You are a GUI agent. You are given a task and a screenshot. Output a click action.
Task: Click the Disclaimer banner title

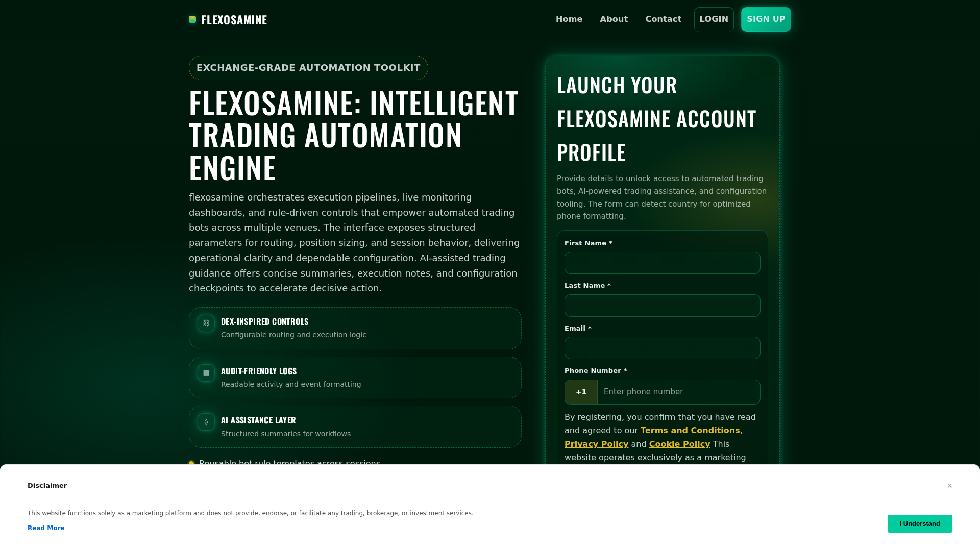point(47,486)
